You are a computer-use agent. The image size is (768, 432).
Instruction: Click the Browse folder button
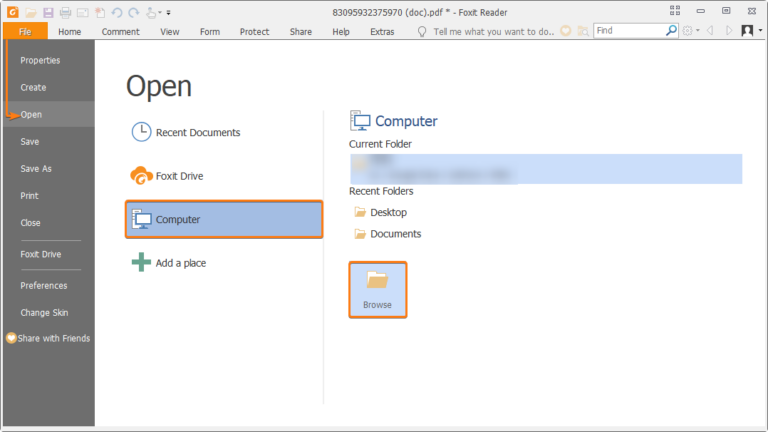(x=378, y=289)
